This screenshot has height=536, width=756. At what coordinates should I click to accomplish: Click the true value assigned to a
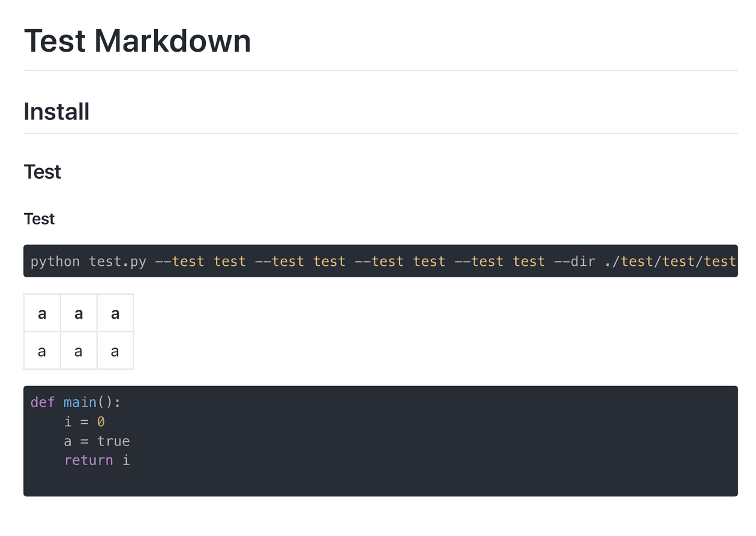pyautogui.click(x=113, y=441)
